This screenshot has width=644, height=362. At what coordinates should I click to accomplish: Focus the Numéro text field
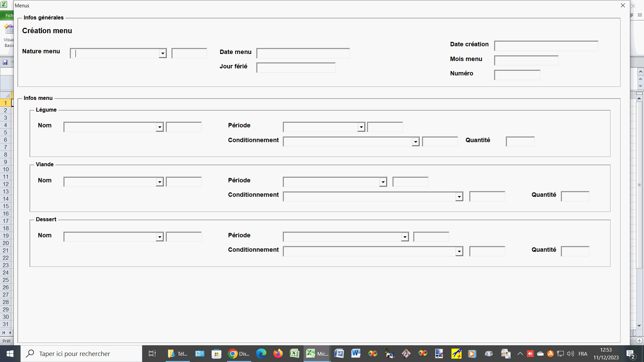point(517,75)
